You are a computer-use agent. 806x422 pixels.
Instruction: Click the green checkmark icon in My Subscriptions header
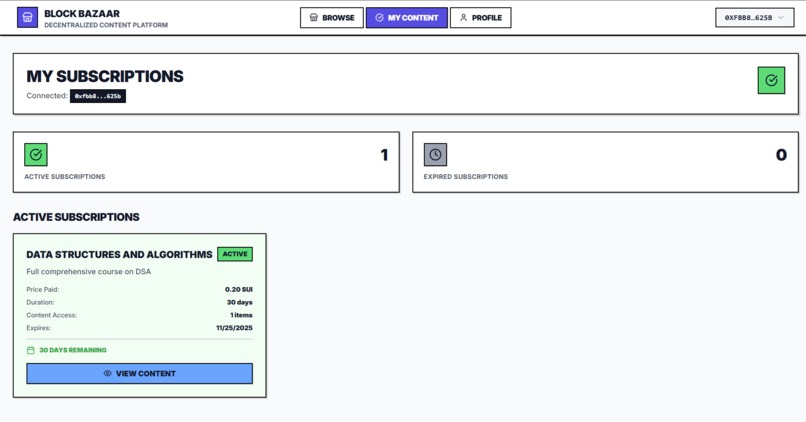771,80
